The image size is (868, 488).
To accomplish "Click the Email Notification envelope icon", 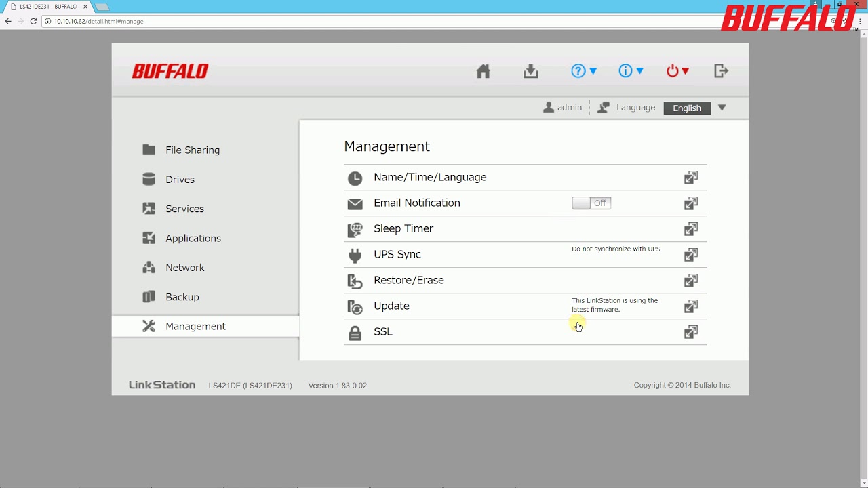I will tap(355, 204).
